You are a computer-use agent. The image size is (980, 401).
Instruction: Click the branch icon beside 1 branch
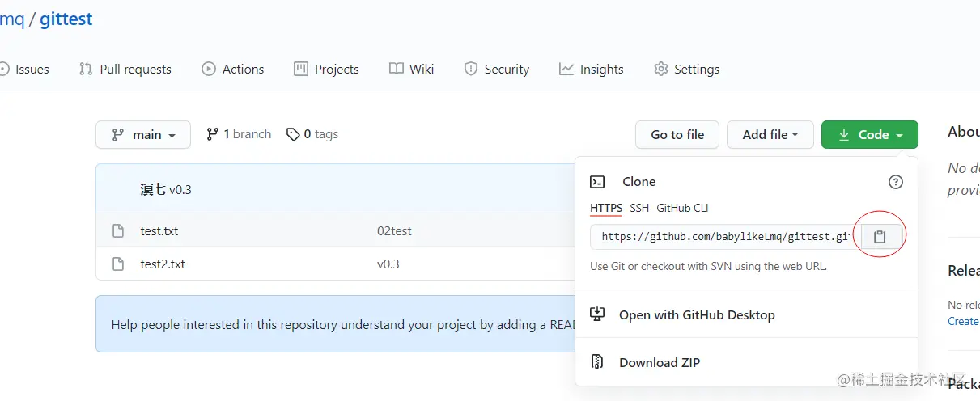pyautogui.click(x=213, y=134)
